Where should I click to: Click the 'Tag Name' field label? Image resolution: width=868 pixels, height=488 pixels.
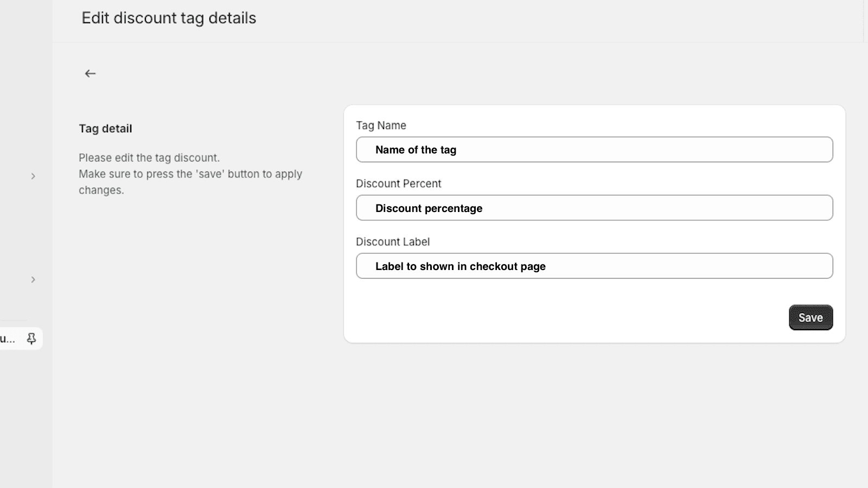pos(381,126)
